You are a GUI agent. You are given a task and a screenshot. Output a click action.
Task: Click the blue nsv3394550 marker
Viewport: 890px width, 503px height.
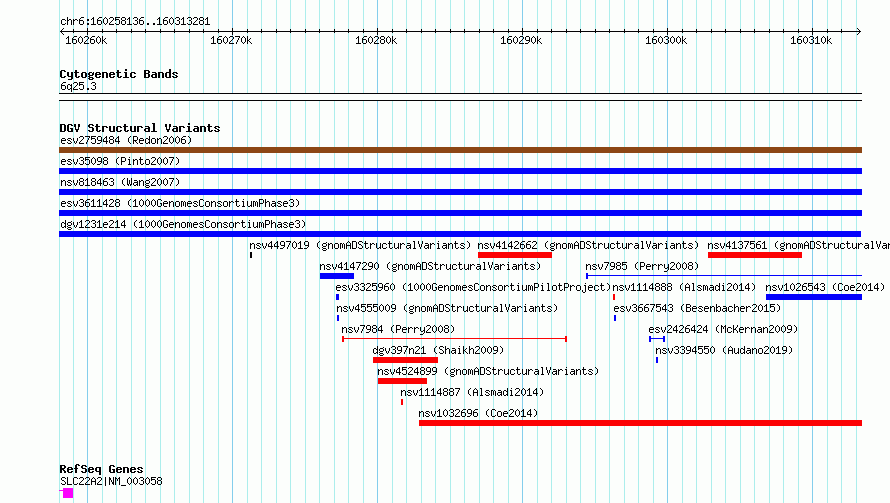pos(657,360)
